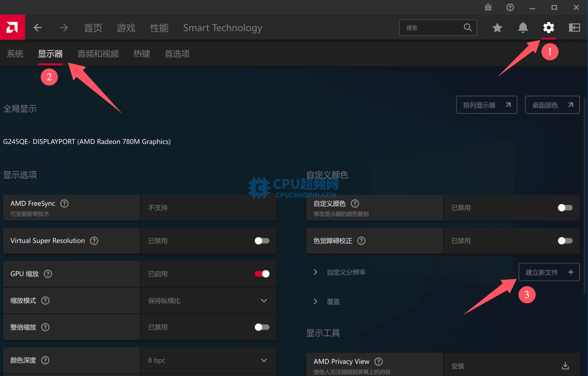Go back with the left arrow
588x376 pixels.
[38, 28]
